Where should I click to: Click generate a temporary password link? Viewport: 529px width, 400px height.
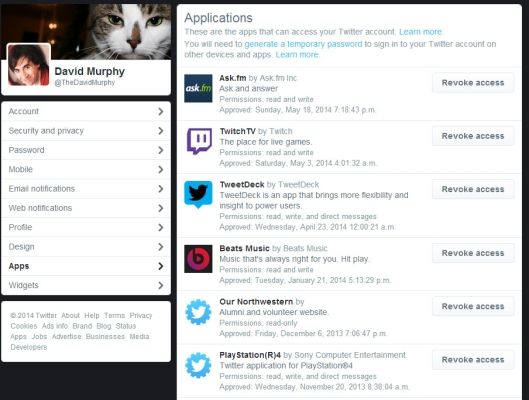(303, 44)
